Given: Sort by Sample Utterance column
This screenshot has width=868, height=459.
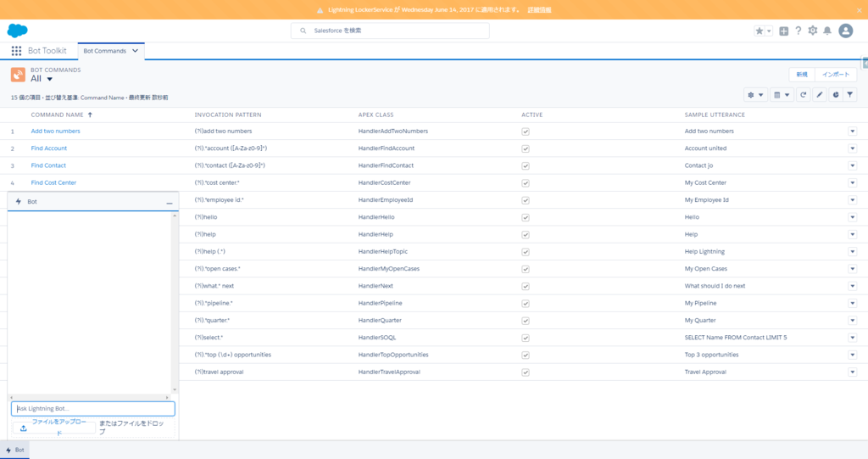Looking at the screenshot, I should pyautogui.click(x=715, y=115).
